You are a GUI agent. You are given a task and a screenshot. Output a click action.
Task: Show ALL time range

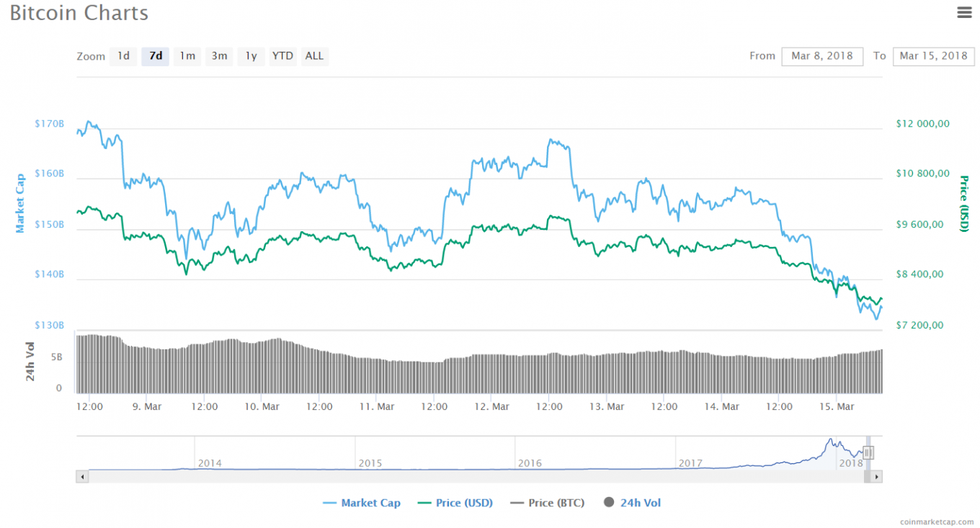point(314,56)
